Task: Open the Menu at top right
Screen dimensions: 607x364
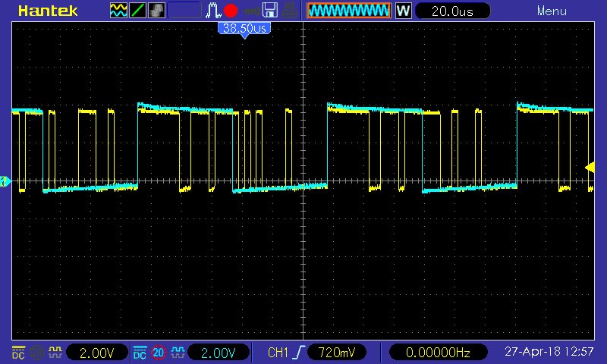Action: point(552,11)
